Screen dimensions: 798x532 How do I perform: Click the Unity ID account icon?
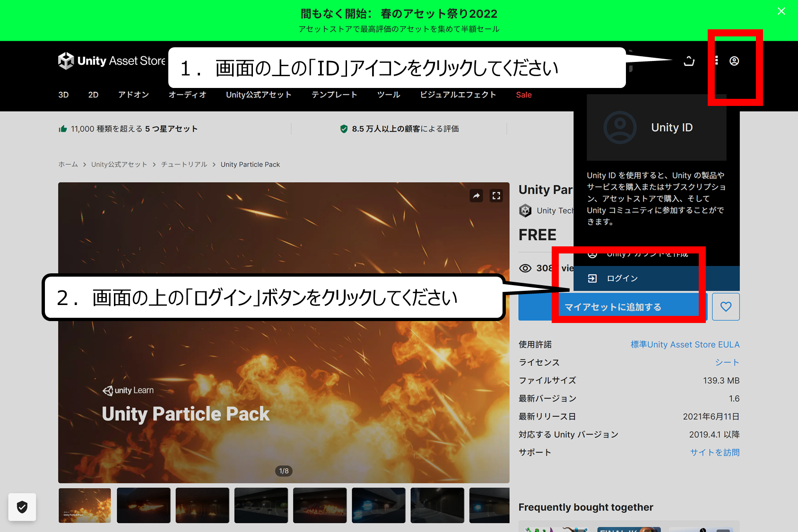coord(734,61)
